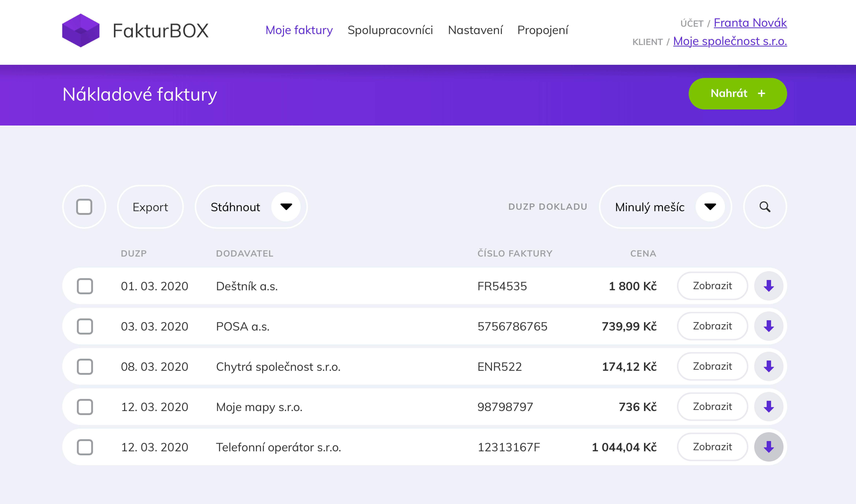The height and width of the screenshot is (504, 856).
Task: Click Zobrazit for invoice ENR522
Action: click(712, 366)
